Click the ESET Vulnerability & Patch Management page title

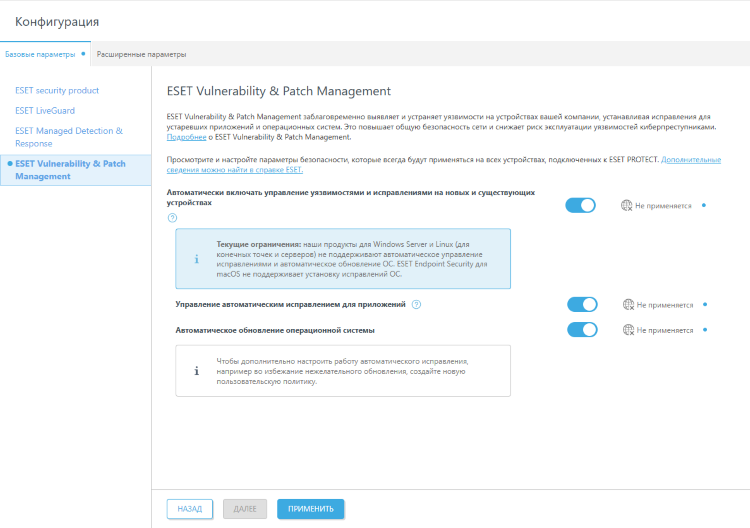point(278,91)
